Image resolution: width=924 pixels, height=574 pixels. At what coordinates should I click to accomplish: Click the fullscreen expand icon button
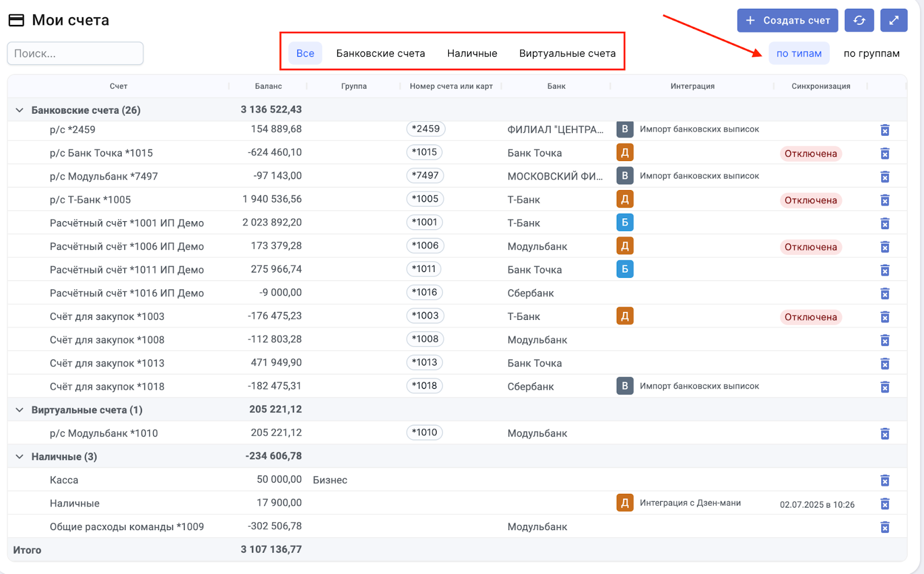(893, 20)
